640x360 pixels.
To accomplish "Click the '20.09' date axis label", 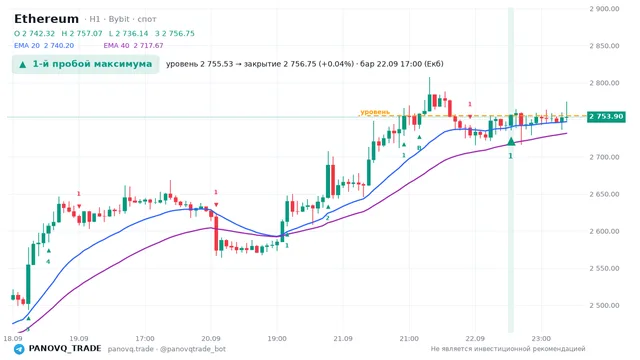I will [211, 338].
